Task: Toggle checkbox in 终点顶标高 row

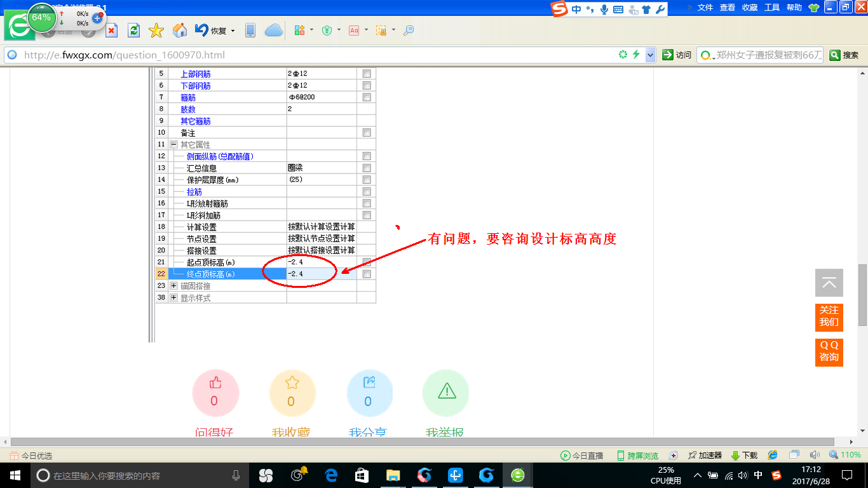Action: pyautogui.click(x=367, y=274)
